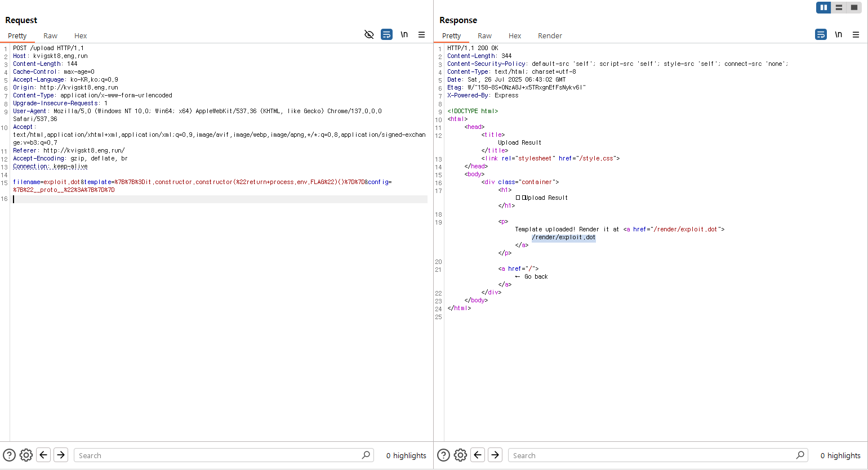
Task: Click Accept-Encoding header in Request
Action: tap(70, 158)
